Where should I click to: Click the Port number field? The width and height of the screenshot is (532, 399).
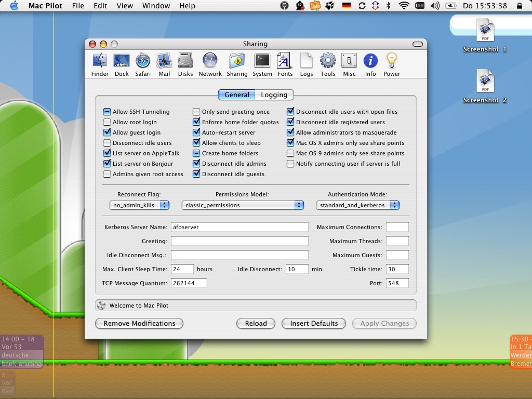(397, 283)
